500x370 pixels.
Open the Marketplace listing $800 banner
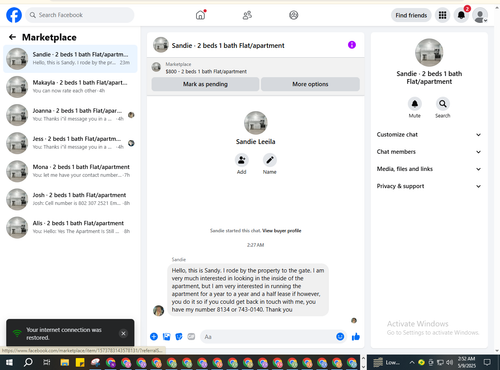256,68
